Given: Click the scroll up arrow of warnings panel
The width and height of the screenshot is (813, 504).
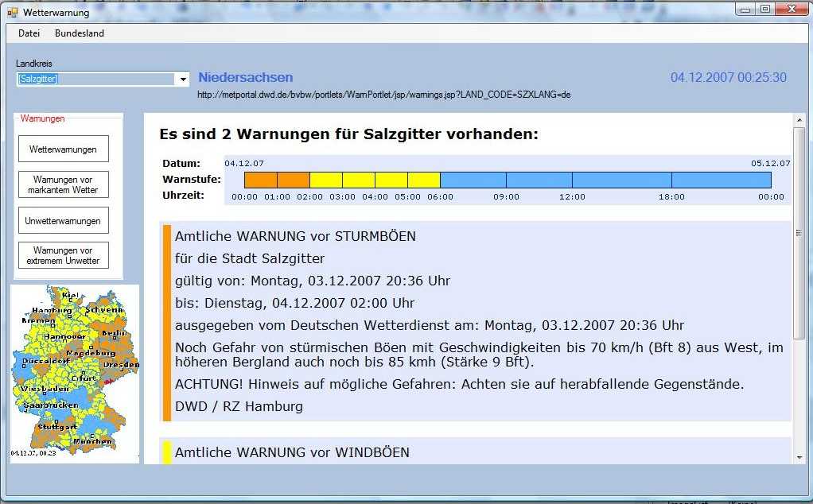Looking at the screenshot, I should pyautogui.click(x=799, y=120).
